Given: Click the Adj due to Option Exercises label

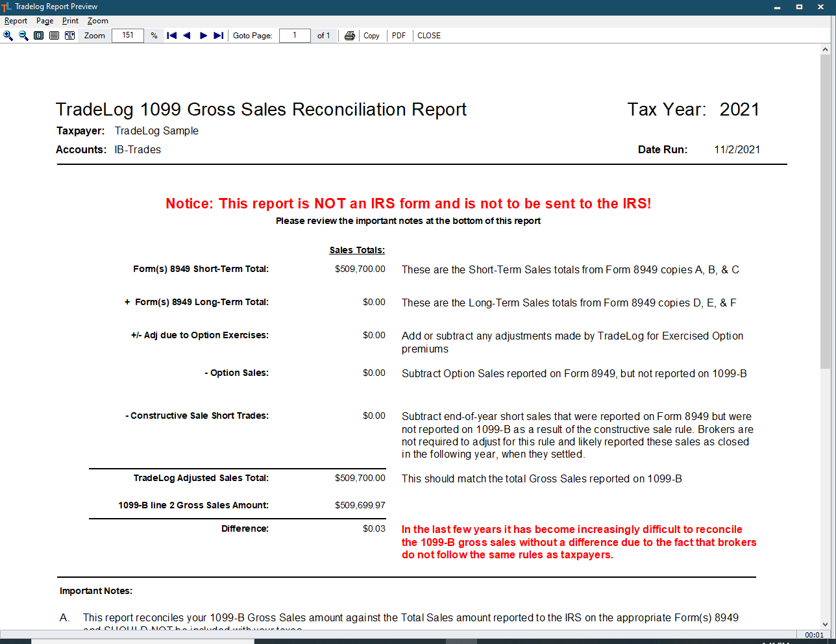Looking at the screenshot, I should point(199,335).
